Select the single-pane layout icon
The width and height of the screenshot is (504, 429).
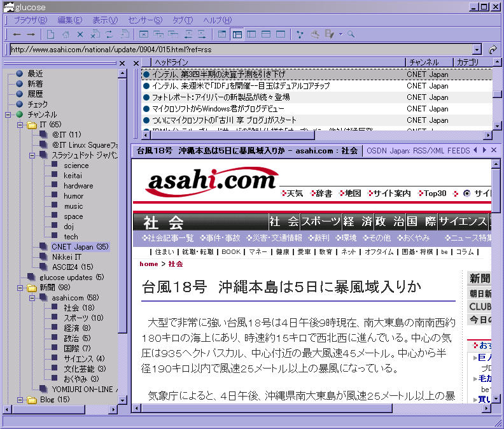[x=281, y=34]
